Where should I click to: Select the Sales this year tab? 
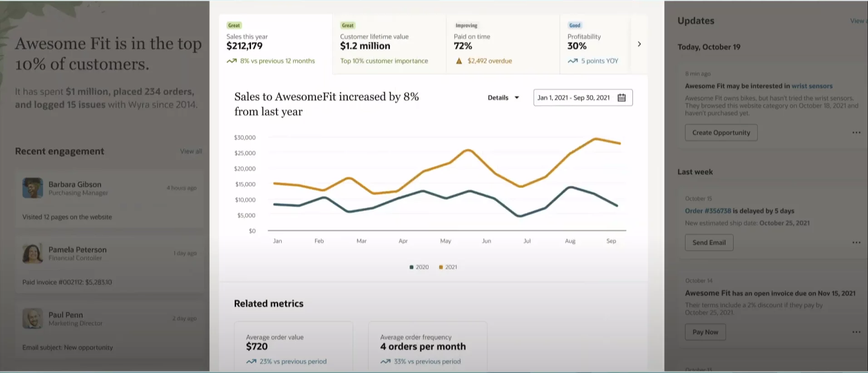[x=276, y=44]
